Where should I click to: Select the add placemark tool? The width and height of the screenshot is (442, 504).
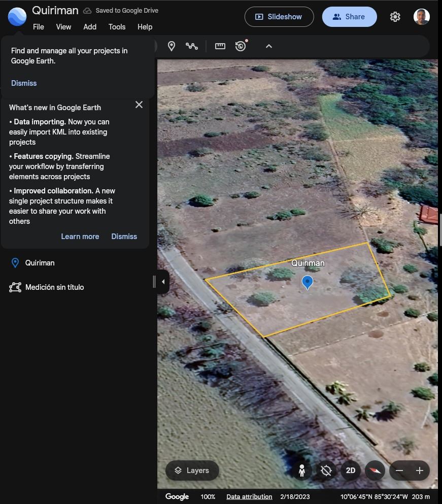tap(172, 46)
